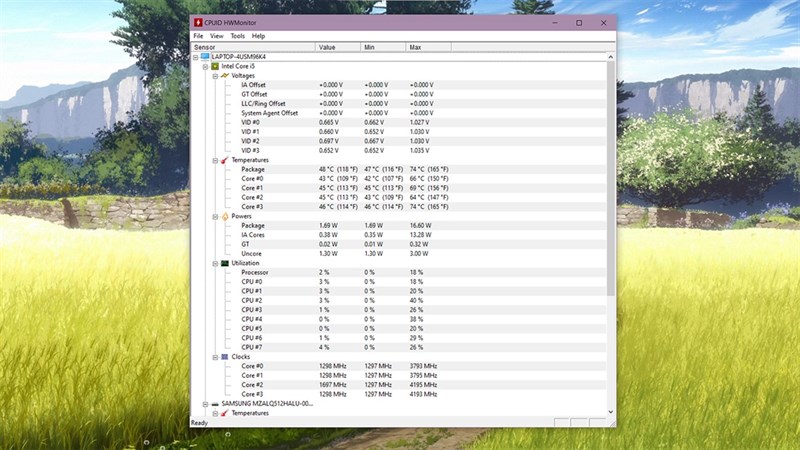This screenshot has height=450, width=800.
Task: Collapse the Clocks section
Action: click(215, 358)
